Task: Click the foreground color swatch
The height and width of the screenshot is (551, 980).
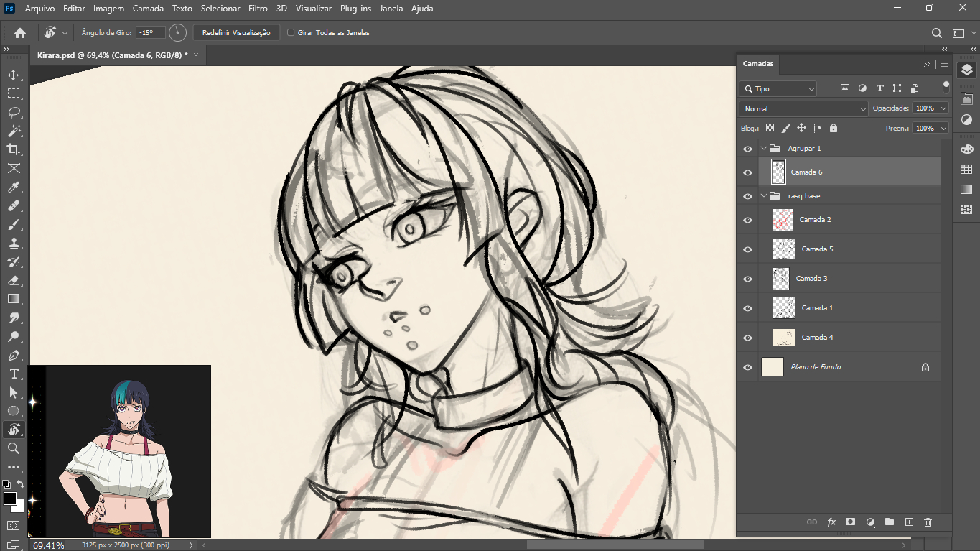Action: [x=10, y=499]
